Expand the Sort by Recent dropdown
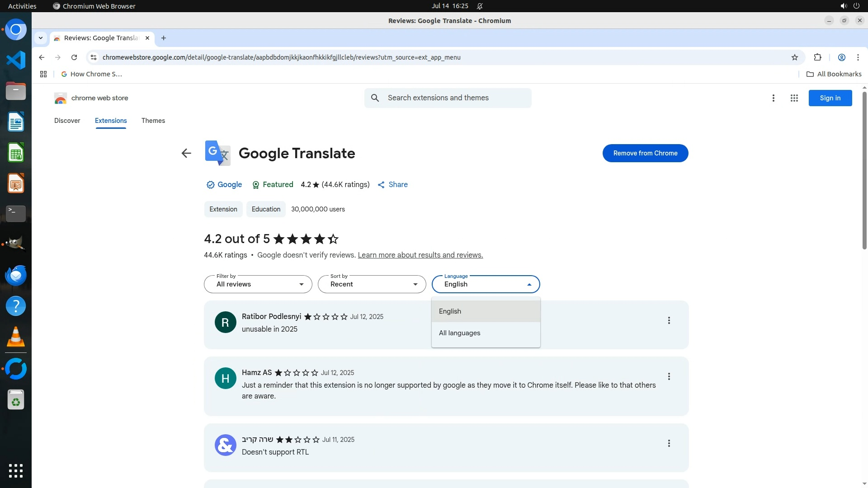 point(372,284)
